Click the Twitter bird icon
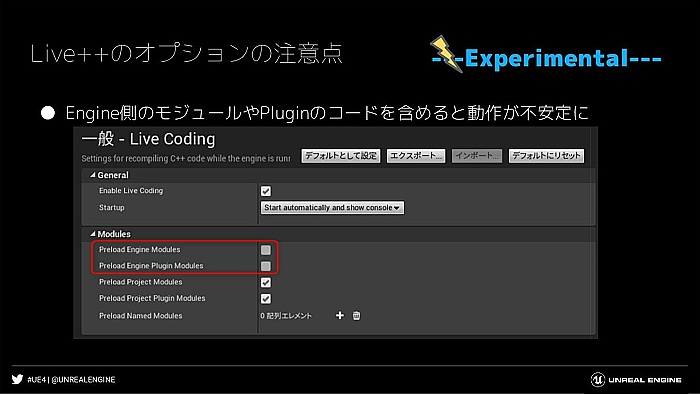700x394 pixels. click(17, 379)
